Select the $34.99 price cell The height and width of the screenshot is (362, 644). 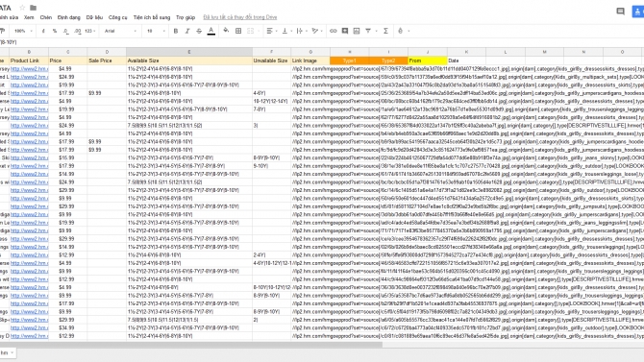point(68,327)
